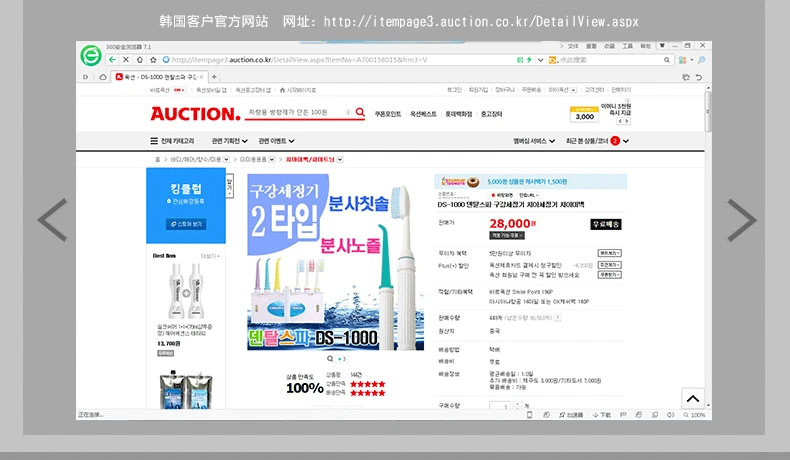Open the second breadcrumb category dropdown arrow

click(x=272, y=160)
